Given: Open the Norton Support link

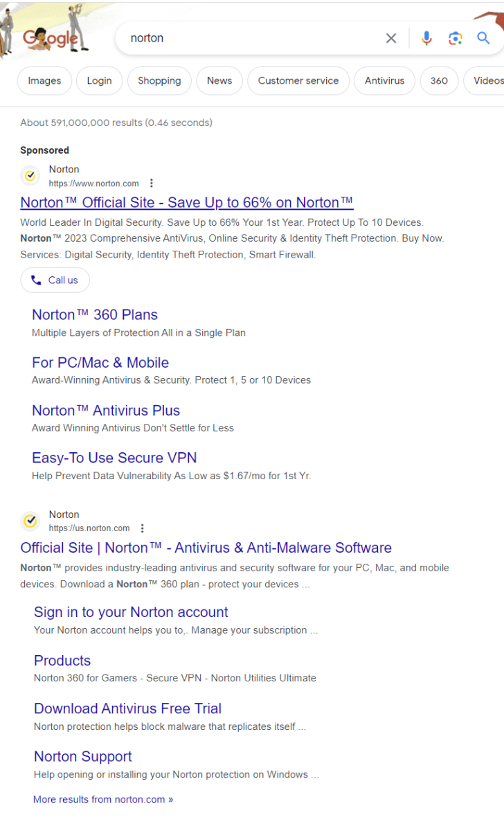Looking at the screenshot, I should click(83, 756).
